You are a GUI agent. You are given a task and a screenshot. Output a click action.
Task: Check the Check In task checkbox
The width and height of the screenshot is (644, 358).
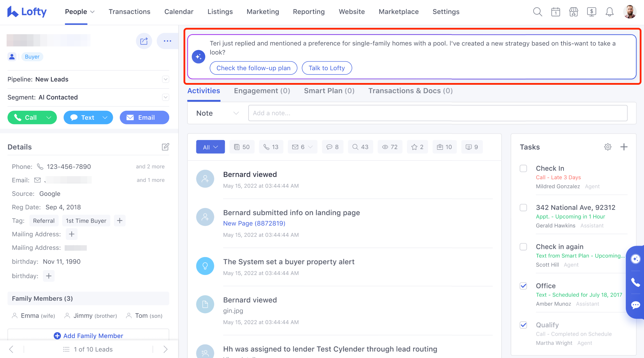(x=523, y=168)
